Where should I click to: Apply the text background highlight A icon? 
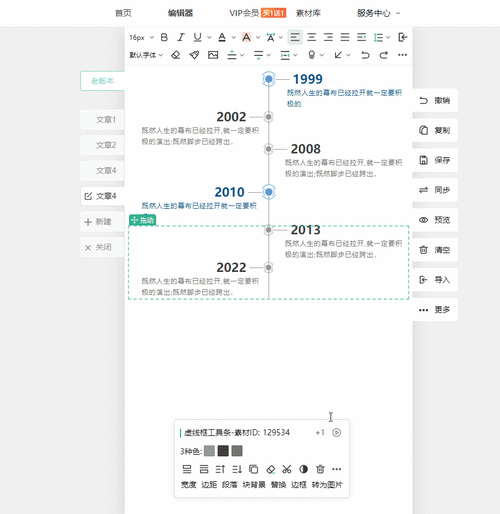[x=246, y=37]
